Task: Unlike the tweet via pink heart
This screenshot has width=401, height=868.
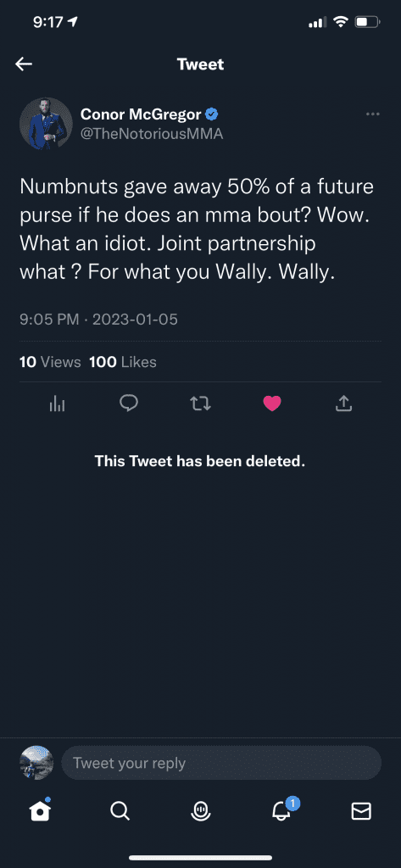Action: pos(272,404)
